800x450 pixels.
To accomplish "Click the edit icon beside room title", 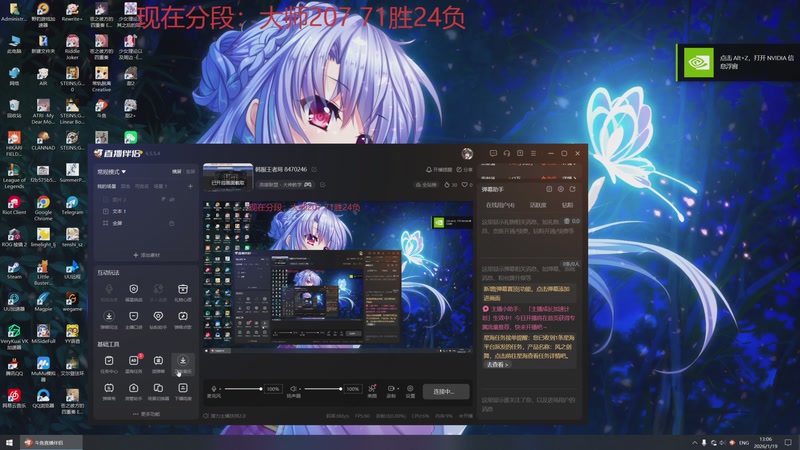I will pos(314,169).
